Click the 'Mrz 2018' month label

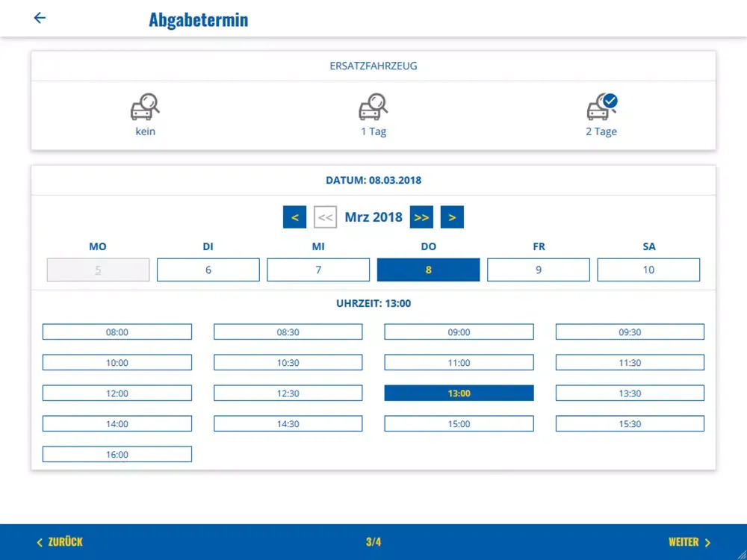(x=373, y=217)
